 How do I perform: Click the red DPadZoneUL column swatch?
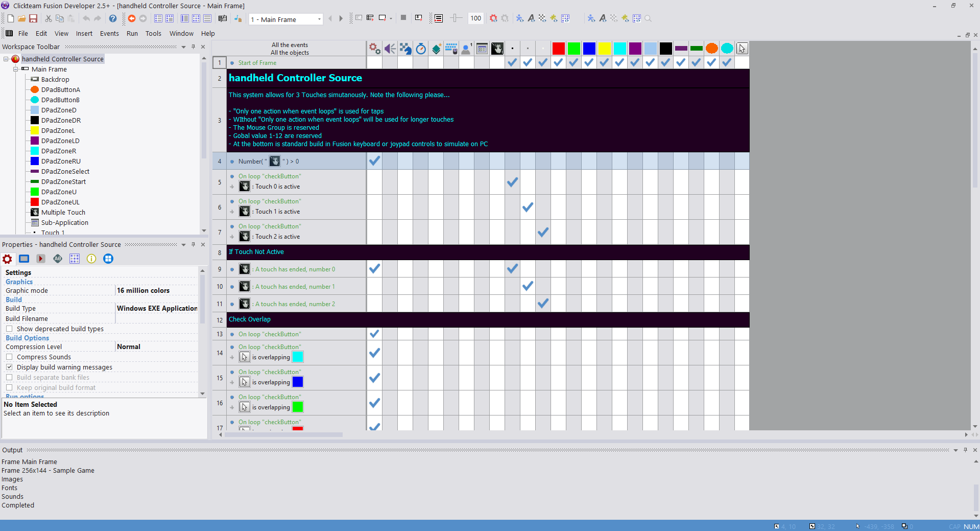tap(559, 49)
